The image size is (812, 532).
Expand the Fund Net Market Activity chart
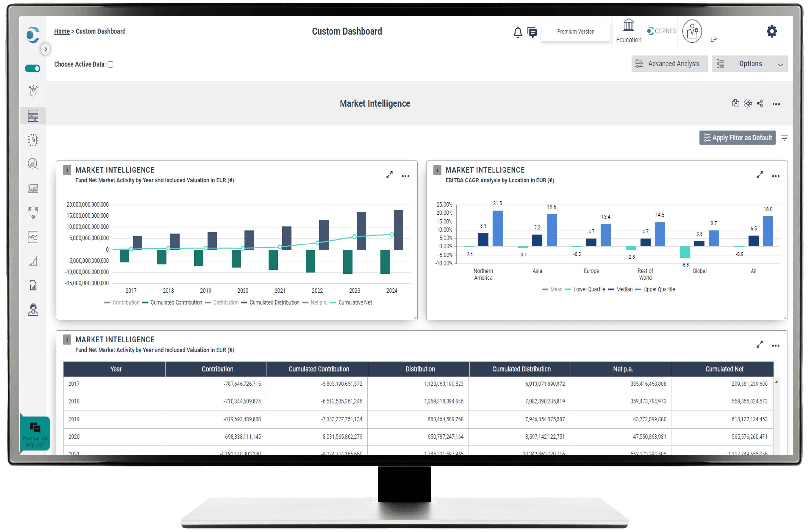389,175
